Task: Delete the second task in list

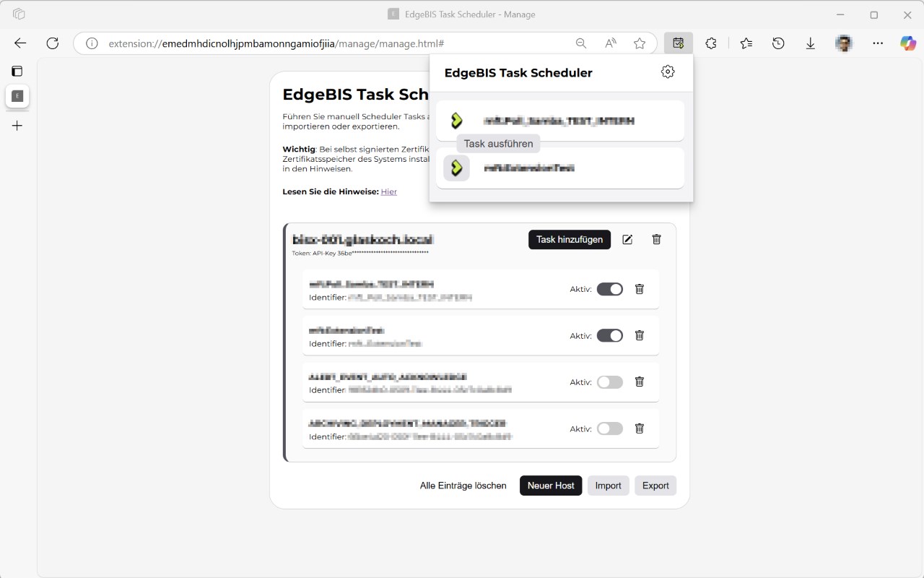Action: click(639, 335)
